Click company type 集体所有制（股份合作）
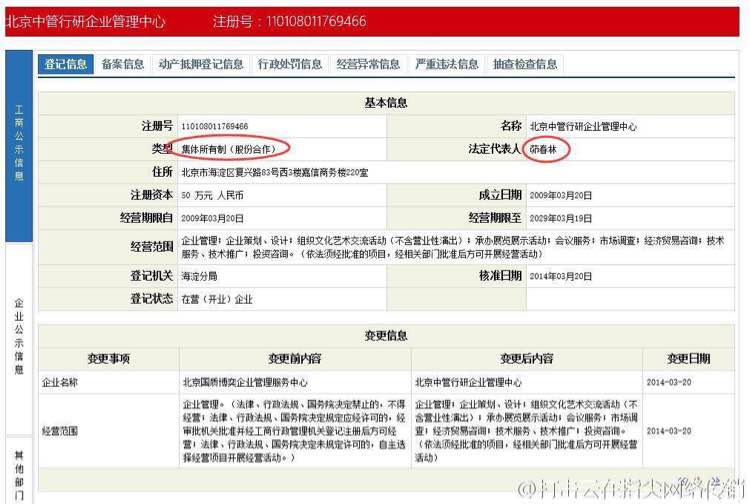The height and width of the screenshot is (504, 750). [229, 149]
